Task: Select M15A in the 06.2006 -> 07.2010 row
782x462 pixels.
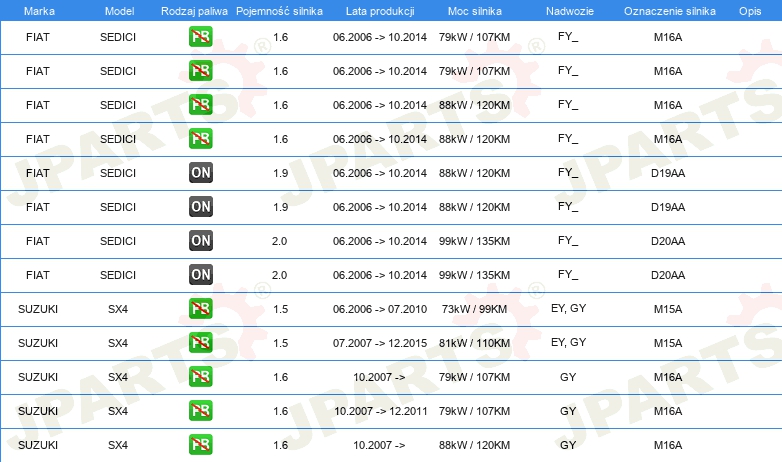Action: click(x=668, y=309)
